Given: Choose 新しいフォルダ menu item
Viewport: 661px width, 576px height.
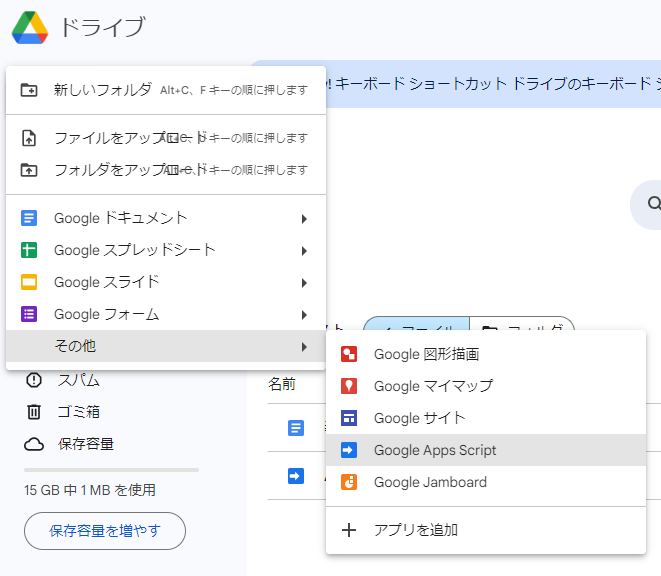Looking at the screenshot, I should click(x=103, y=90).
